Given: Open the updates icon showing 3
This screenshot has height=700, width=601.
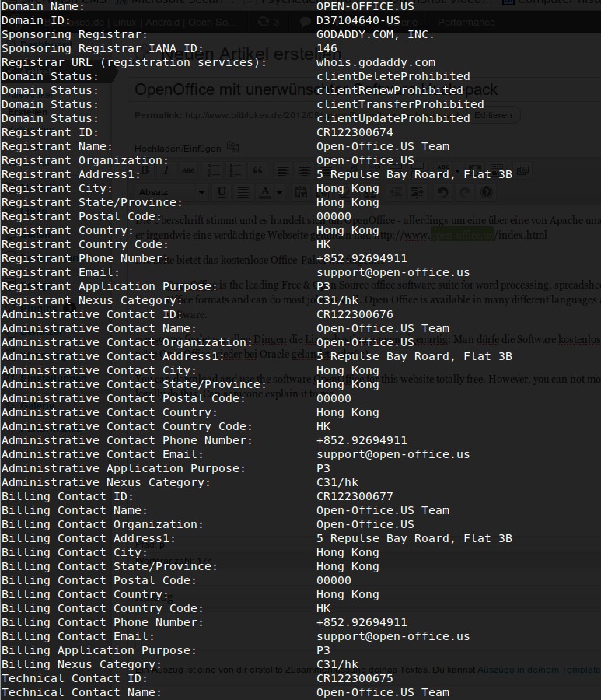Looking at the screenshot, I should [268, 23].
